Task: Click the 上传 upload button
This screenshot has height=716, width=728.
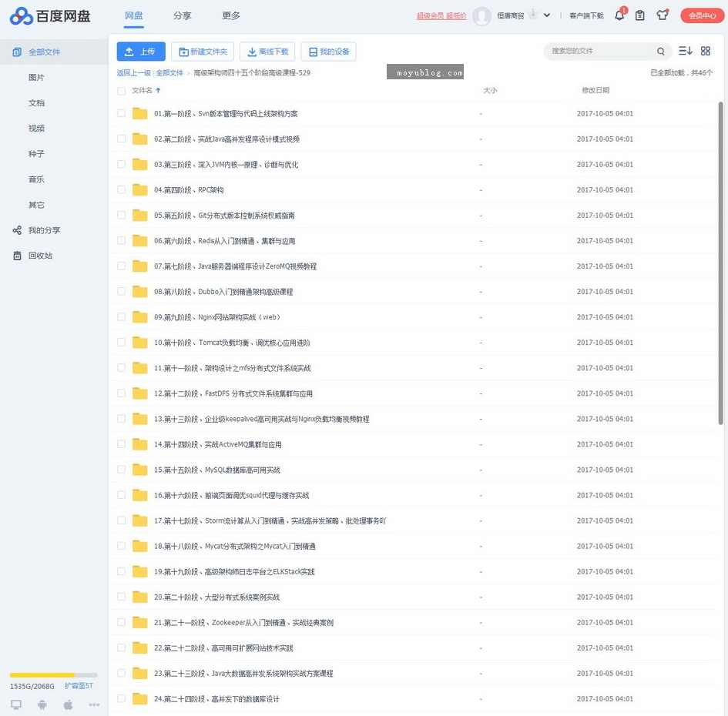Action: [x=140, y=51]
